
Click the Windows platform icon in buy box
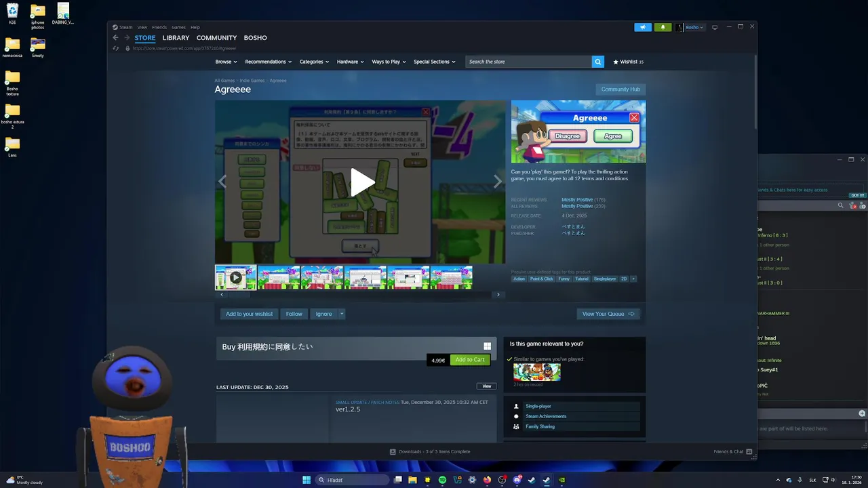coord(487,346)
